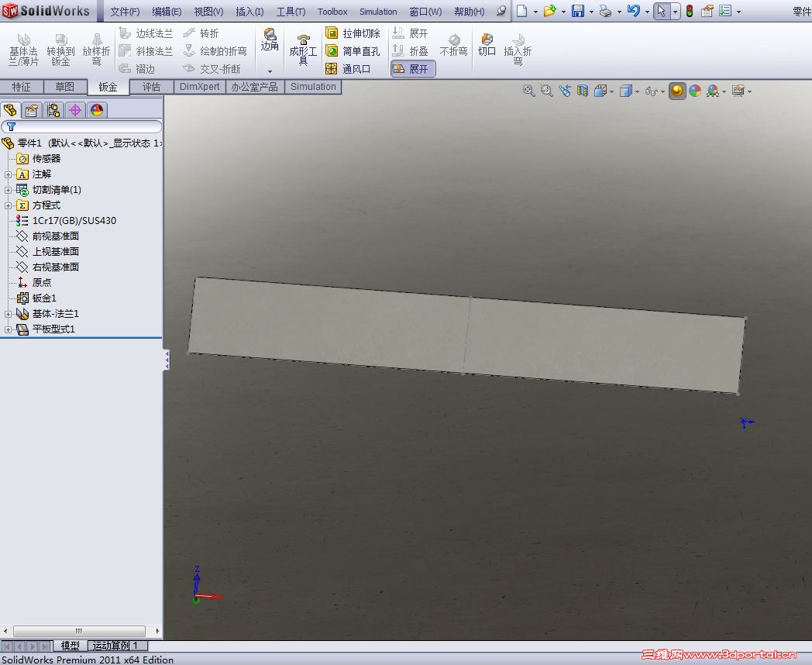
Task: Switch to the DimXpert ribbon tab
Action: (199, 87)
